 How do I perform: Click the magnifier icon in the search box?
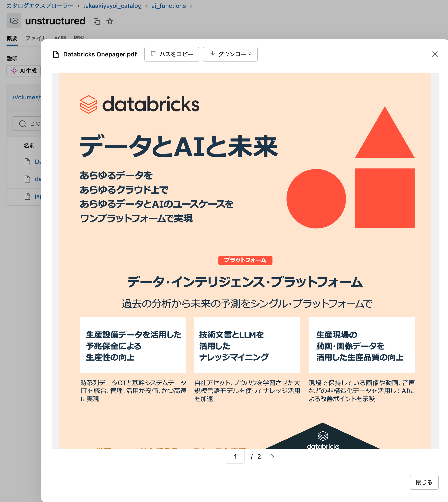coord(22,124)
